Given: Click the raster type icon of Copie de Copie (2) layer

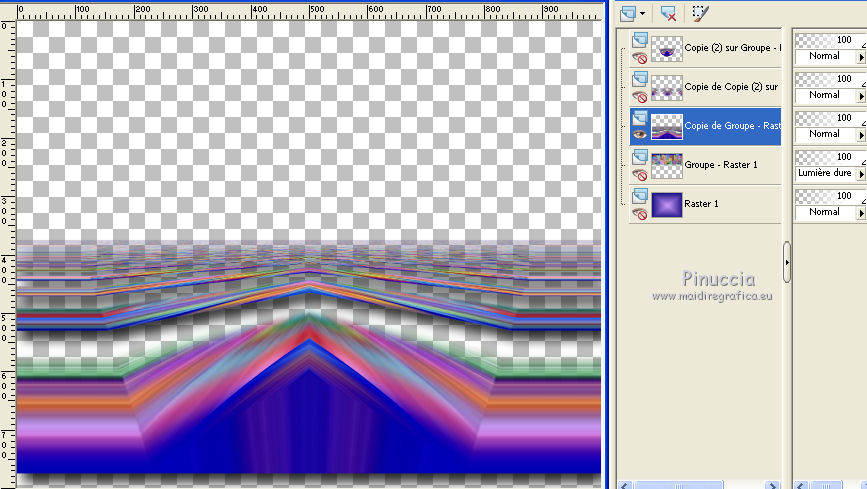Looking at the screenshot, I should click(640, 79).
